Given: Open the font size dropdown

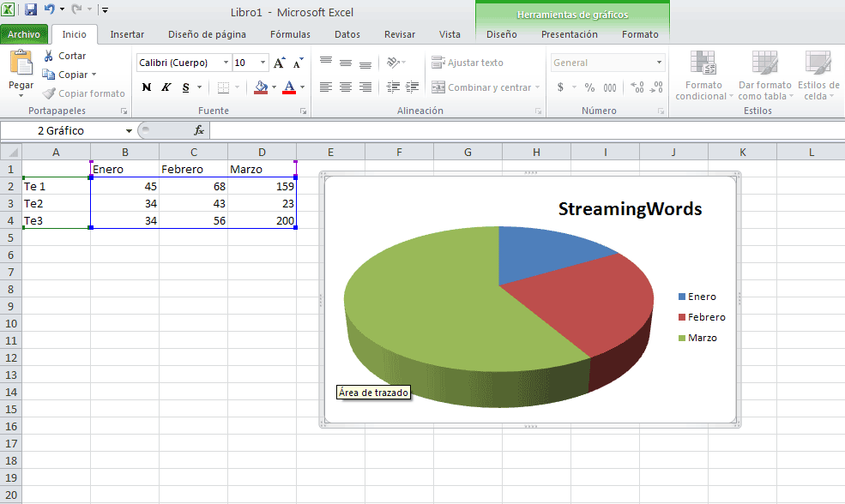Looking at the screenshot, I should click(263, 63).
